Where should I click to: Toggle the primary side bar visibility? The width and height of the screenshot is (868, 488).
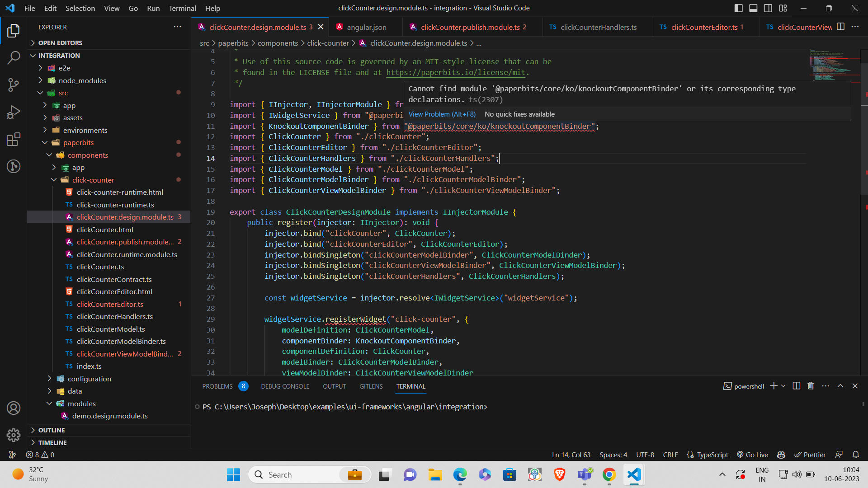738,8
